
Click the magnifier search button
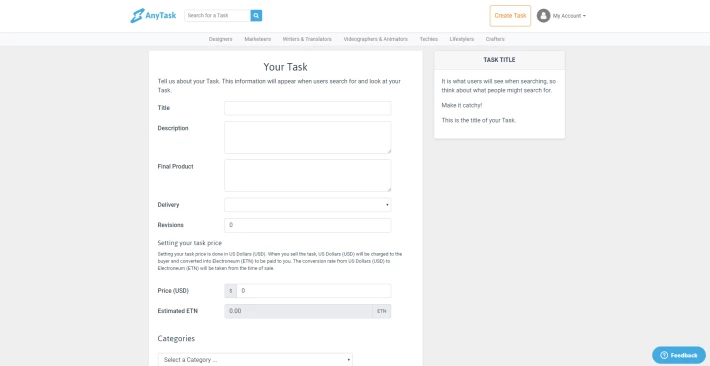pos(256,15)
